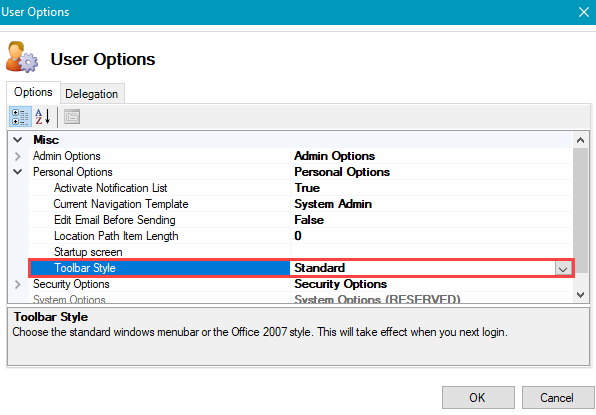Viewport: 596px width, 415px height.
Task: Confirm changes with the OK button
Action: [478, 398]
